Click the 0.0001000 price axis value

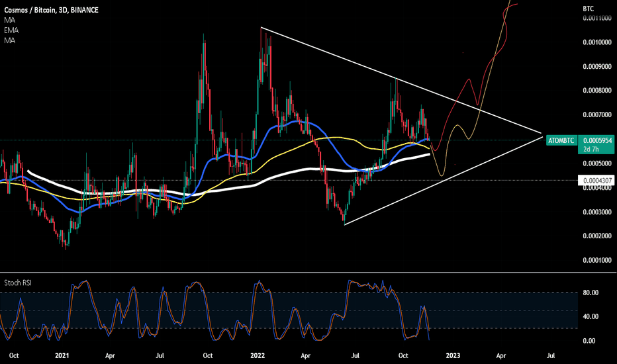tap(597, 260)
